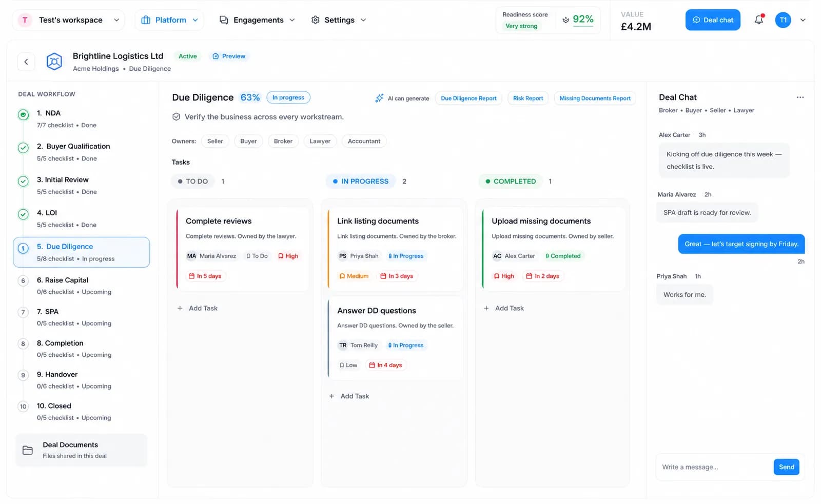This screenshot has width=821, height=504.
Task: Click Due Diligence step progress icon
Action: (x=23, y=248)
